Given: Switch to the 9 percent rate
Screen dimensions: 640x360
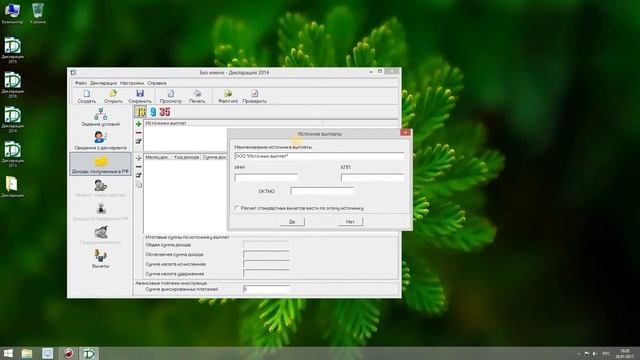Looking at the screenshot, I should 153,112.
